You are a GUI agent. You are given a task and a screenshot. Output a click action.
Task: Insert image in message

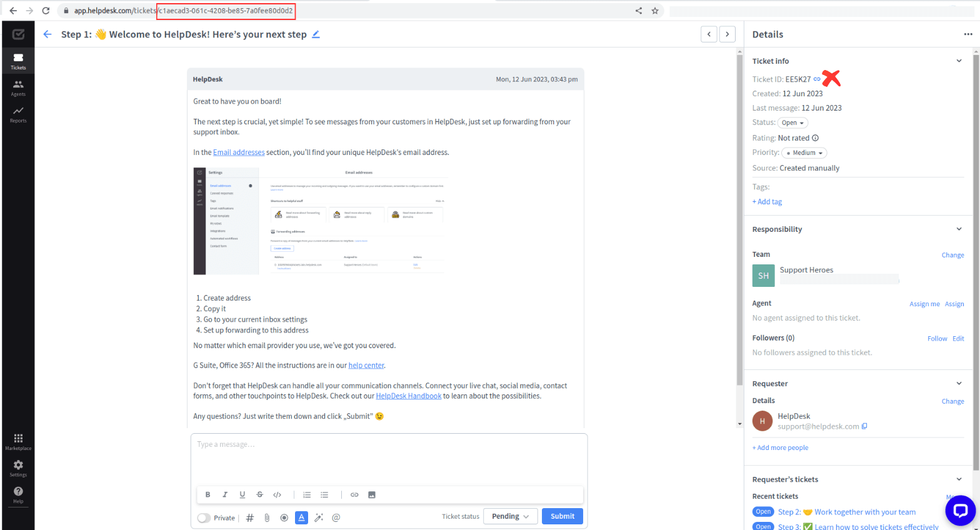[372, 495]
